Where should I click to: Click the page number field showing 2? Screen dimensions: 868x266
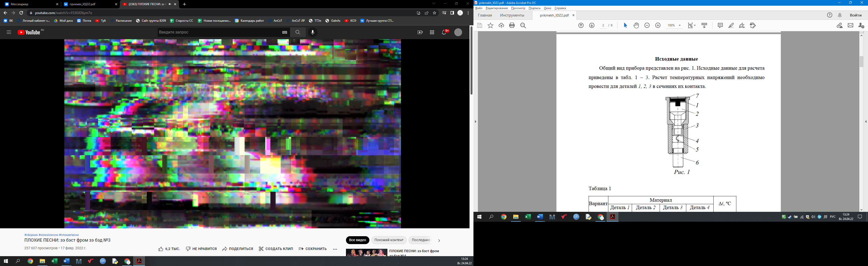pyautogui.click(x=603, y=26)
